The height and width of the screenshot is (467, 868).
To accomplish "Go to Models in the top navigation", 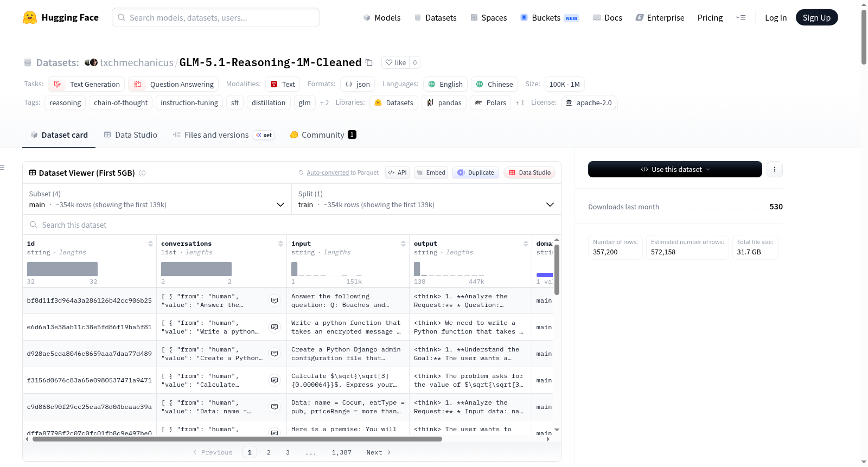I will tap(382, 17).
